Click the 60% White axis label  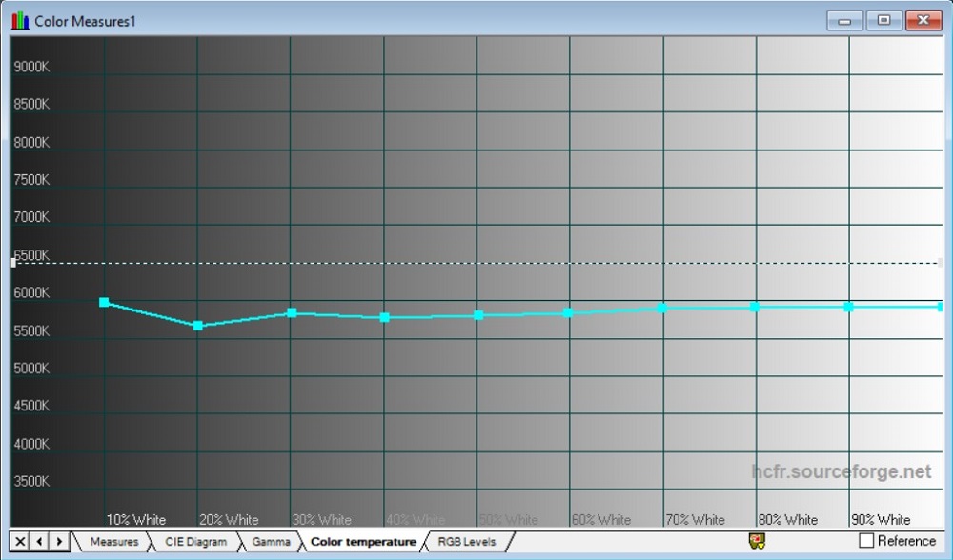pos(601,520)
